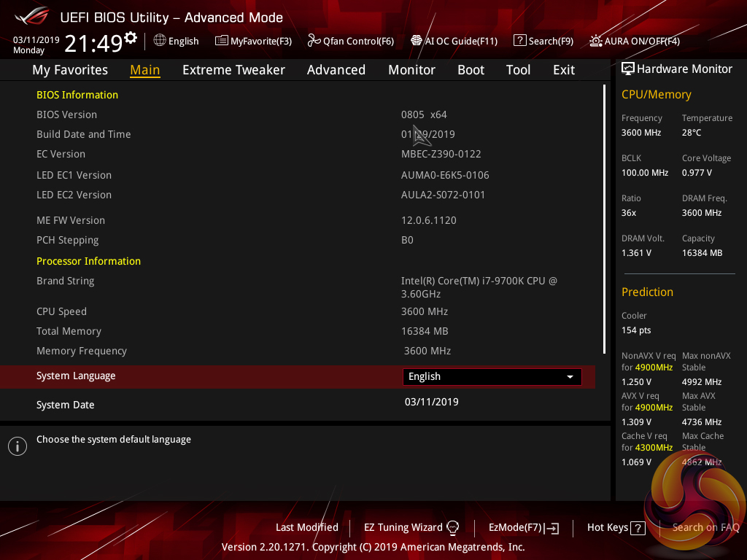
Task: Click the System Date label
Action: 65,405
